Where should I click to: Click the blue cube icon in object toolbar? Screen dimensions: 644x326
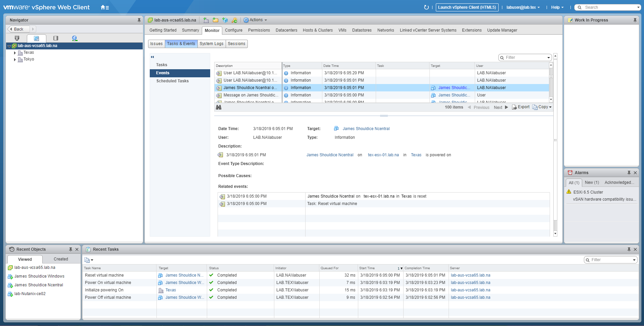(225, 20)
